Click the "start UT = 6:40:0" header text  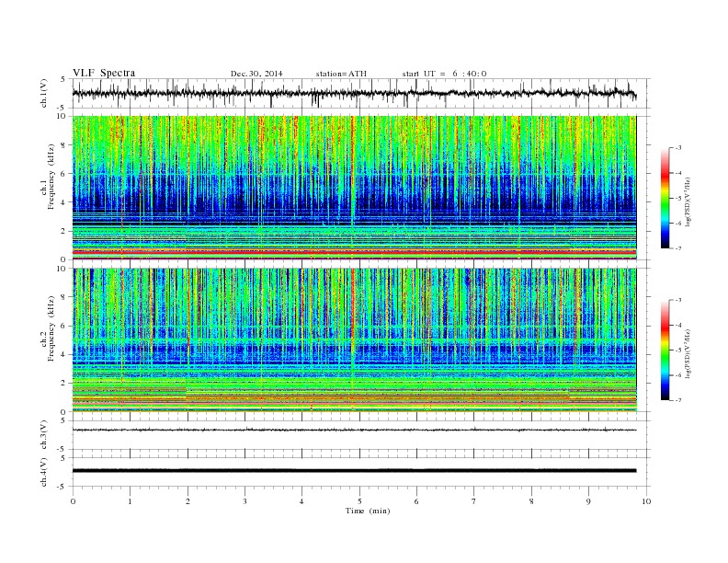pyautogui.click(x=444, y=74)
